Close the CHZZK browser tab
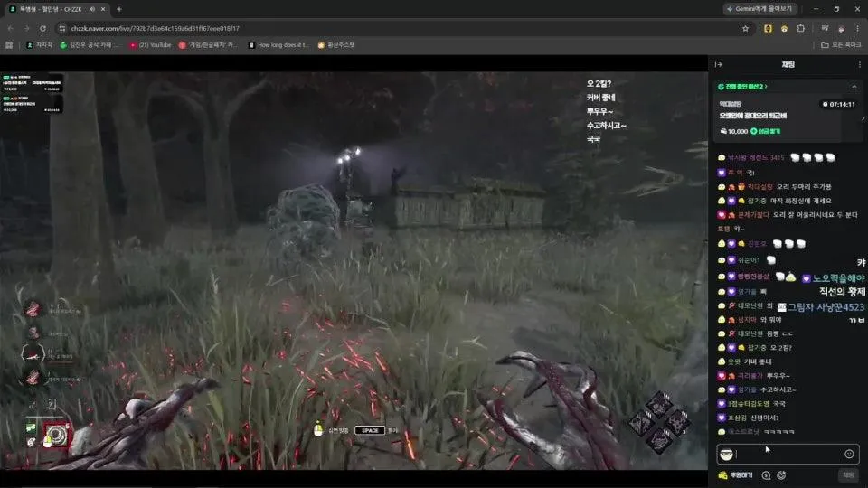This screenshot has height=488, width=868. 103,9
